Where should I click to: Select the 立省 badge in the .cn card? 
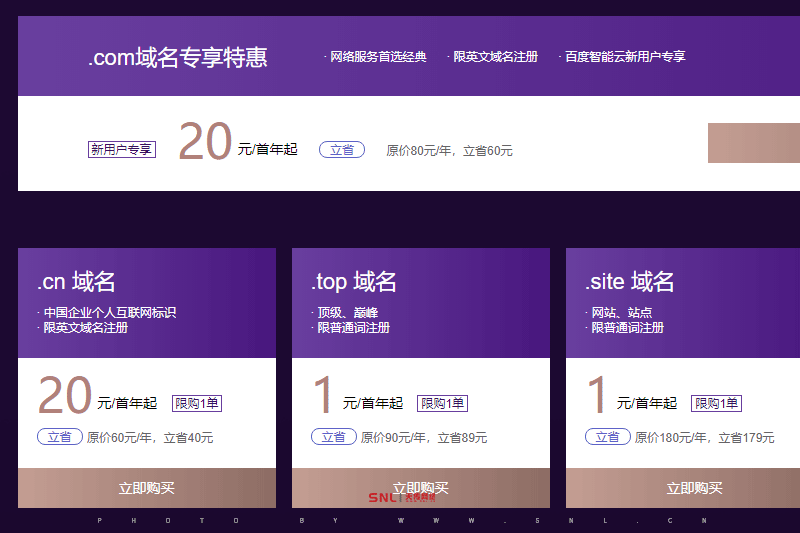click(x=60, y=437)
